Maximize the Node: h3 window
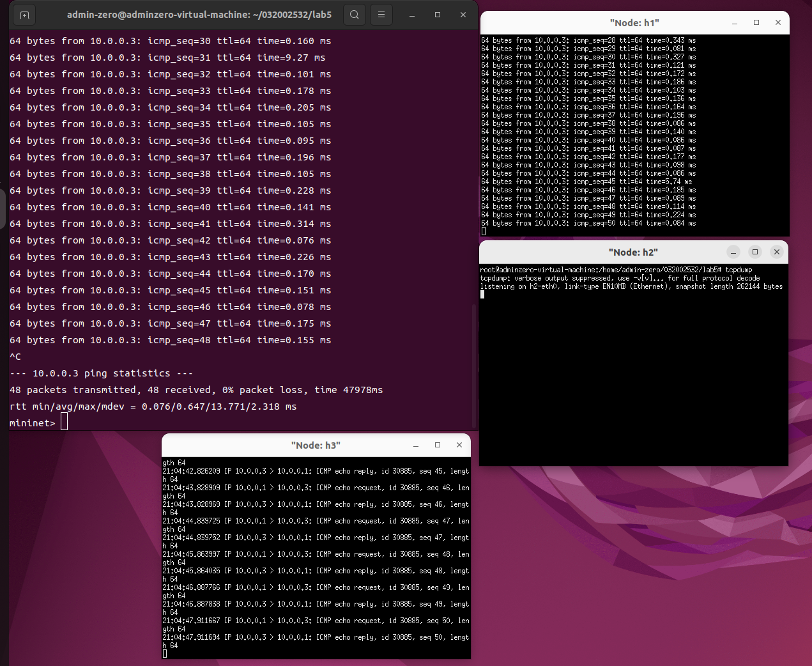 (x=438, y=445)
